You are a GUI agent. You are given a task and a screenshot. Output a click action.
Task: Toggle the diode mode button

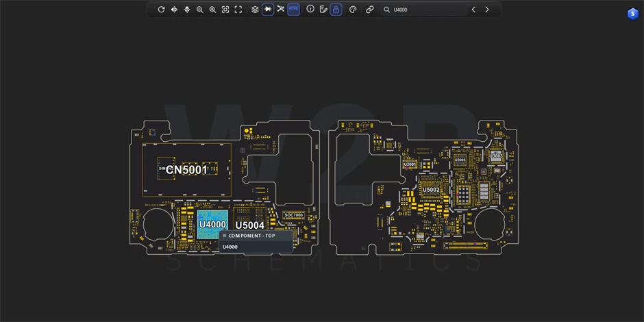coord(268,9)
